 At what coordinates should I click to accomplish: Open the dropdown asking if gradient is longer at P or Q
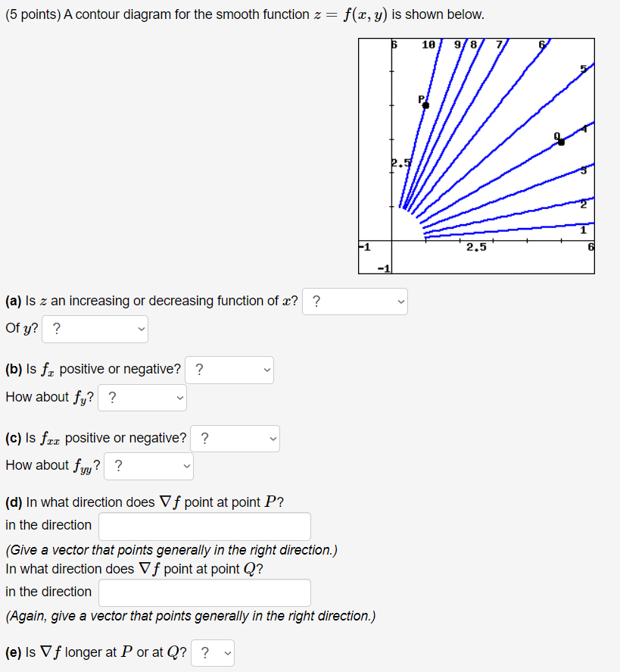tap(213, 652)
